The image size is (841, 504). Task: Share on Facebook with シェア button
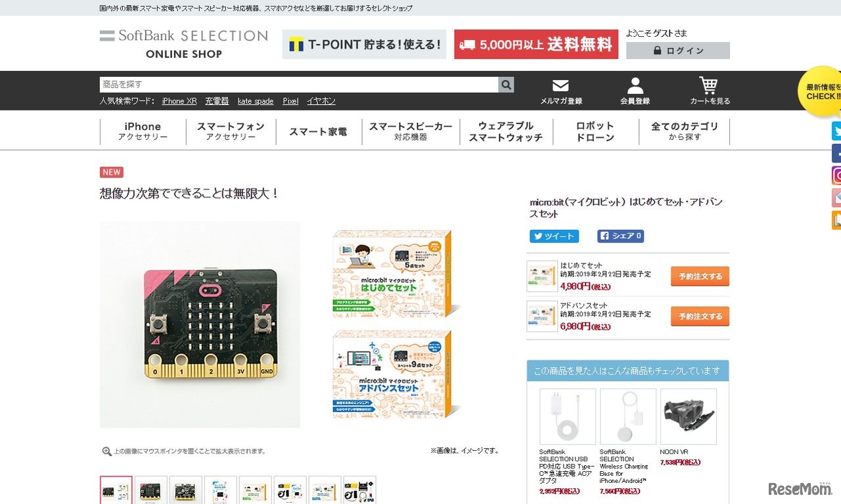(x=620, y=236)
